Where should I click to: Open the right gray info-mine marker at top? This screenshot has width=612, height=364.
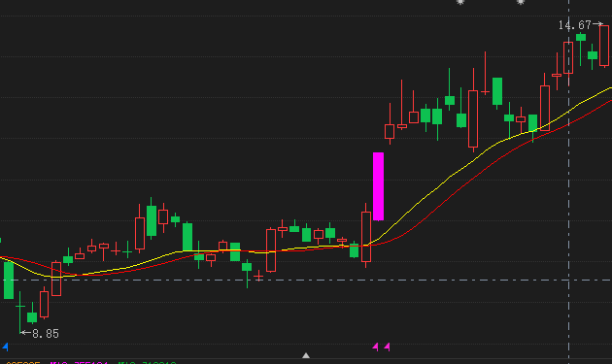[521, 2]
